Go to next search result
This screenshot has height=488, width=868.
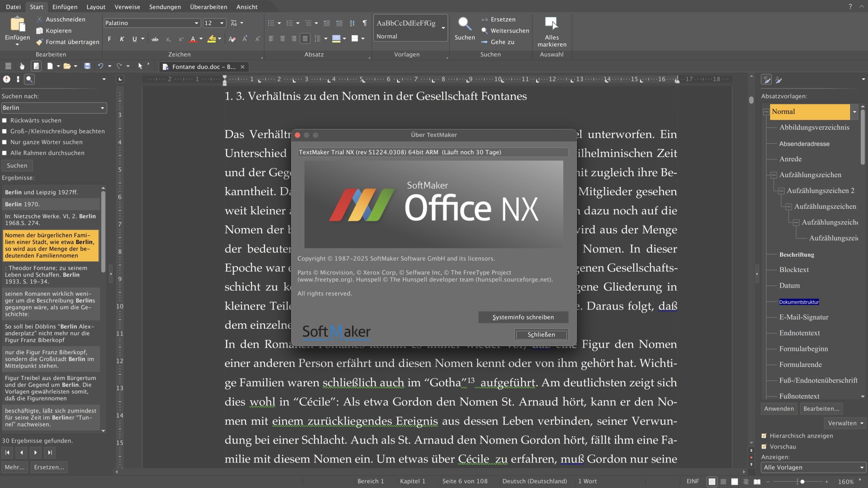(36, 452)
